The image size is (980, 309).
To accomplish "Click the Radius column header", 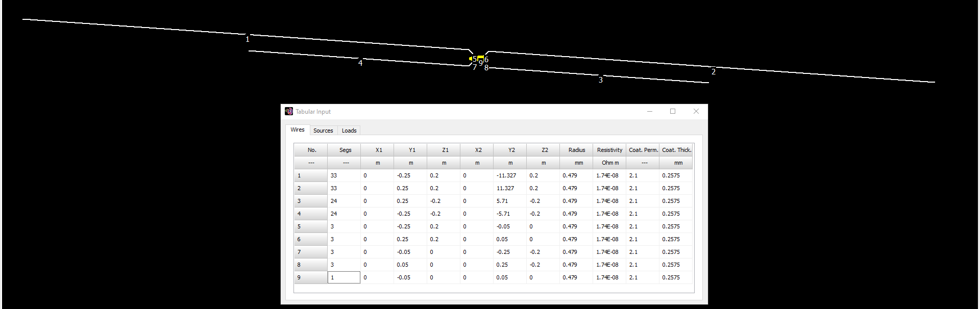I will (x=576, y=150).
